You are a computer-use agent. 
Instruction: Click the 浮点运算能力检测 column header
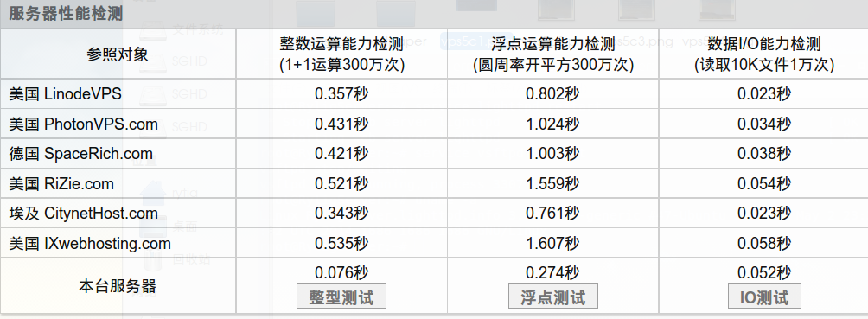pos(553,54)
